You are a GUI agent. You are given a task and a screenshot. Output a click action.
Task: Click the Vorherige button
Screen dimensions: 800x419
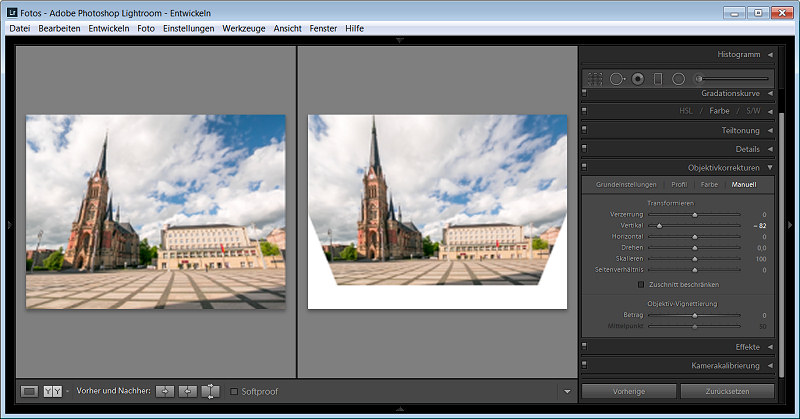click(x=628, y=391)
